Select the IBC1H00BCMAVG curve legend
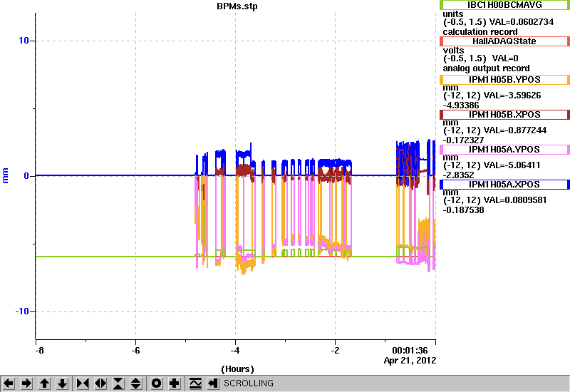This screenshot has height=392, width=570. (x=504, y=5)
